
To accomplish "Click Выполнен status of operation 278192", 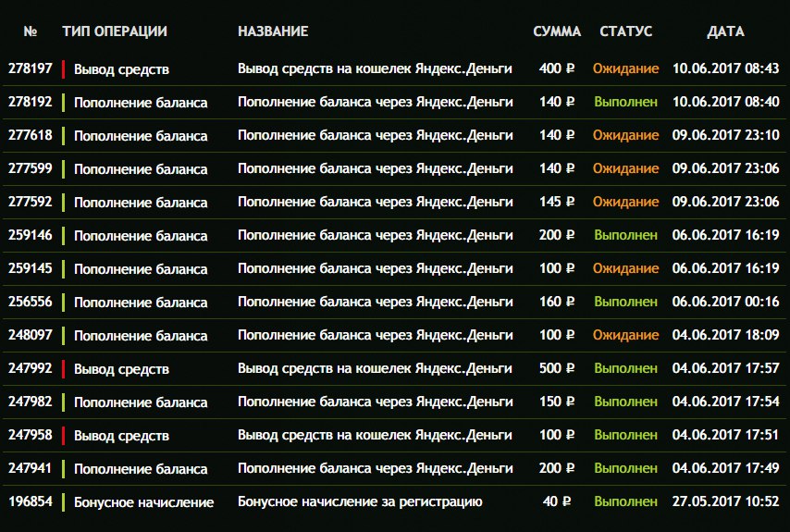I will [x=625, y=102].
